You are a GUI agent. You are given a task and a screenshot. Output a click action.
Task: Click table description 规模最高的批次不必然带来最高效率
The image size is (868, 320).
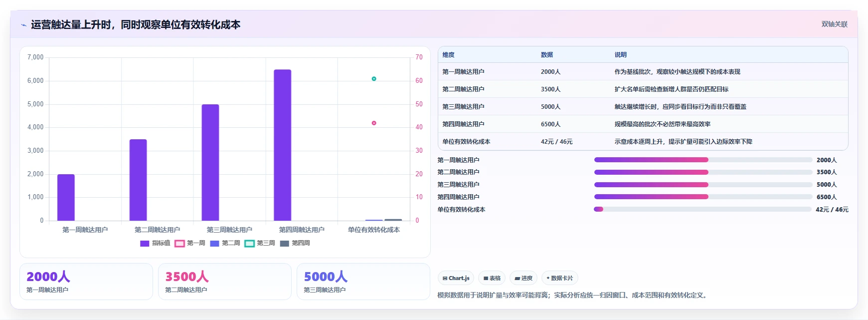[663, 124]
